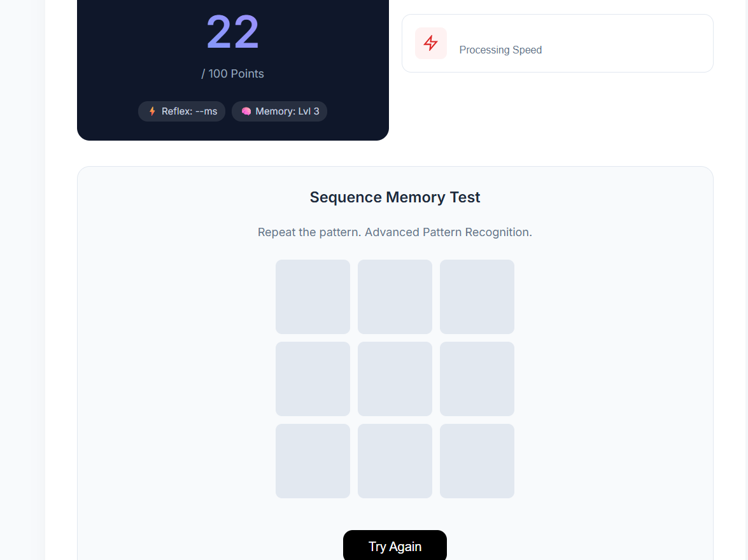The height and width of the screenshot is (560, 748).
Task: Click the middle-right tile of the memory grid
Action: point(477,379)
